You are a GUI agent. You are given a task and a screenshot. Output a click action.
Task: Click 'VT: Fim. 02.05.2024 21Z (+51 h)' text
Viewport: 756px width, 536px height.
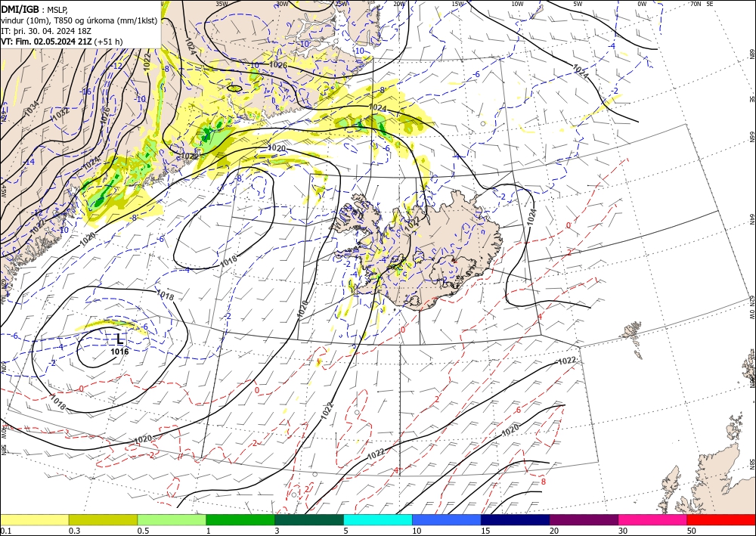(62, 42)
